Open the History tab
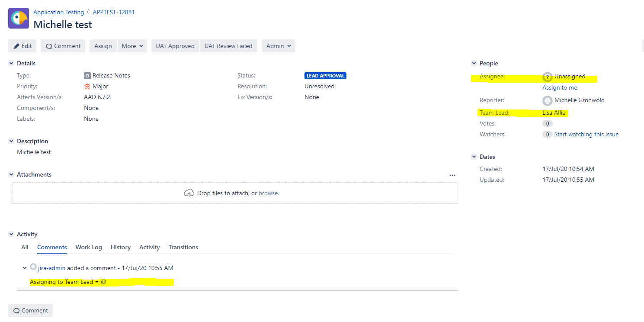The image size is (644, 322). 121,248
